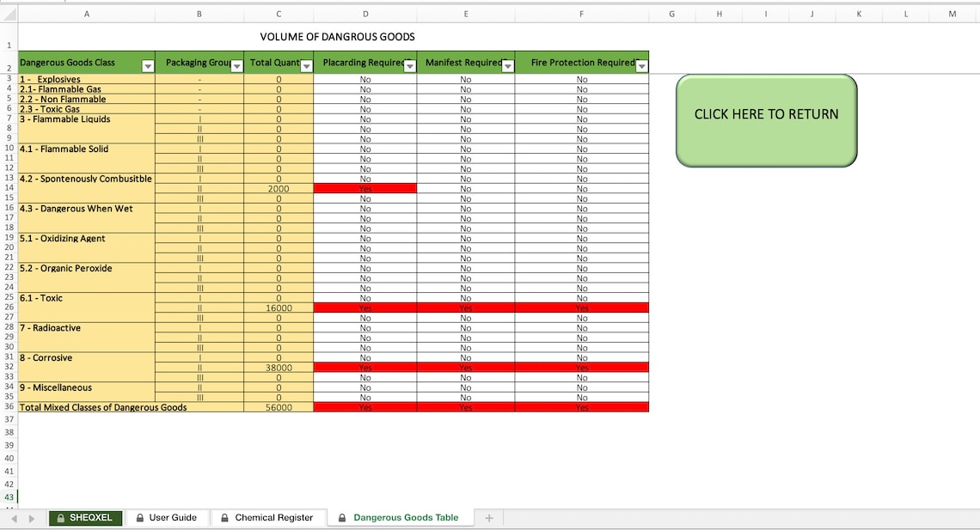This screenshot has height=530, width=980.
Task: Click the right sheet navigation arrow
Action: tap(32, 518)
